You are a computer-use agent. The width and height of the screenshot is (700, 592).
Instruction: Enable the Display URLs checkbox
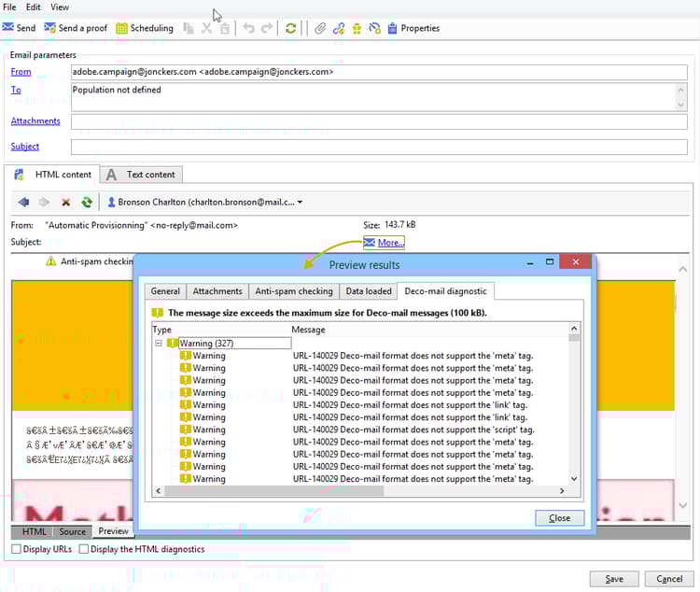click(16, 549)
